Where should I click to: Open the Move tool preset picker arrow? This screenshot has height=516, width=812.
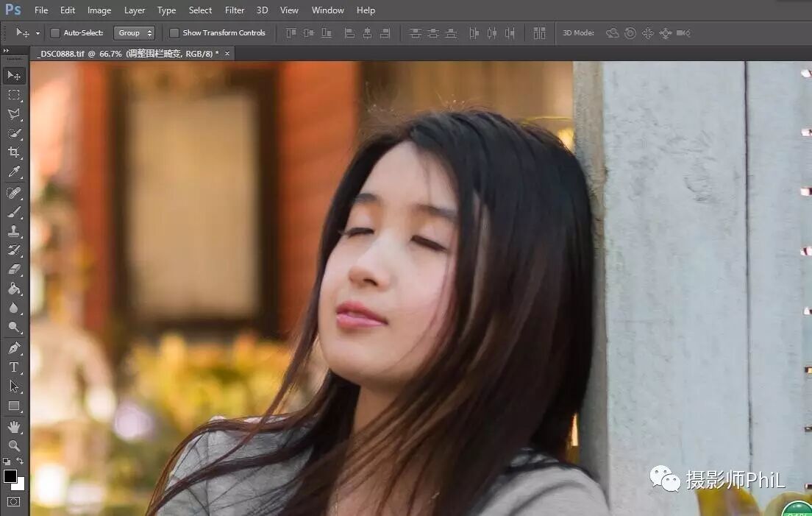coord(38,33)
